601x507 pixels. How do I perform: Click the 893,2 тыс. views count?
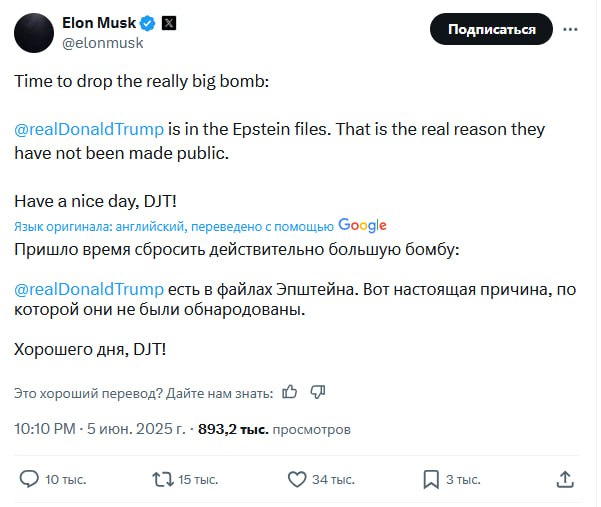point(233,429)
